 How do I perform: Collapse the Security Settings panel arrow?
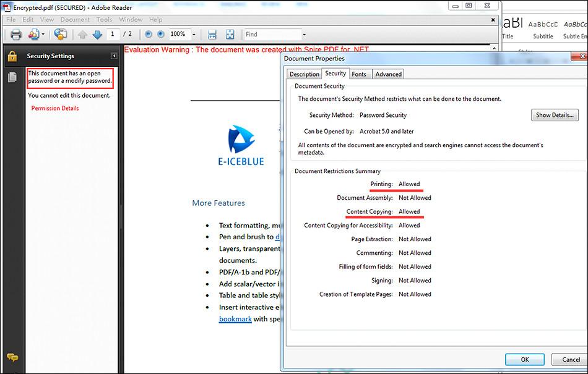coord(114,56)
